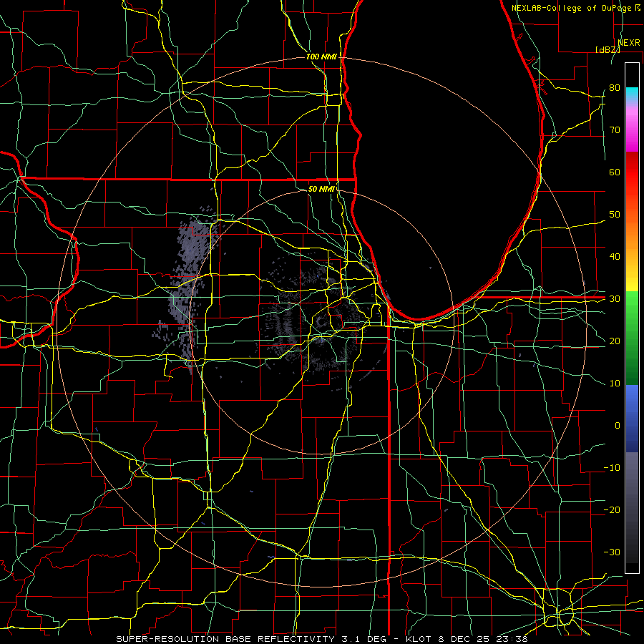The height and width of the screenshot is (644, 644).
Task: Click the 100 NMI range ring label
Action: point(321,57)
